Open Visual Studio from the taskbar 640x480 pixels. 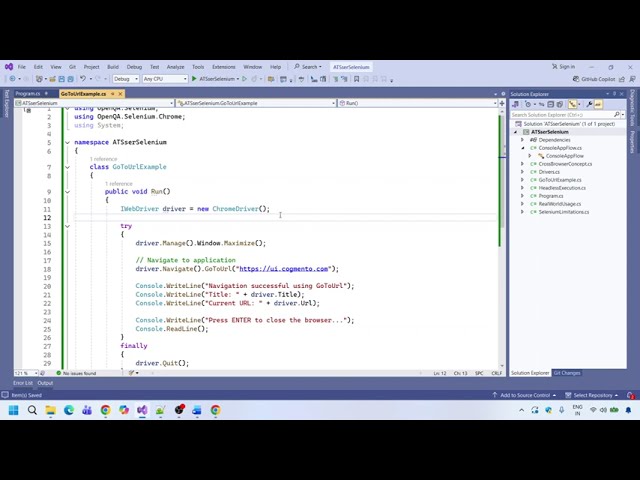point(142,410)
